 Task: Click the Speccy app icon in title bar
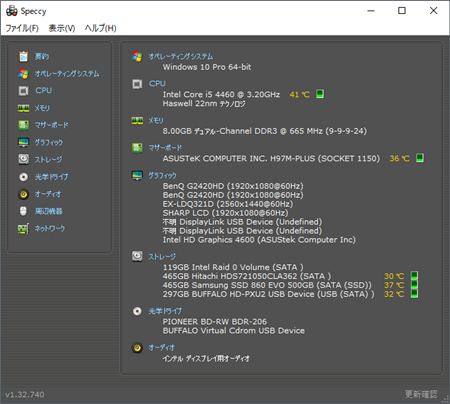(x=12, y=11)
